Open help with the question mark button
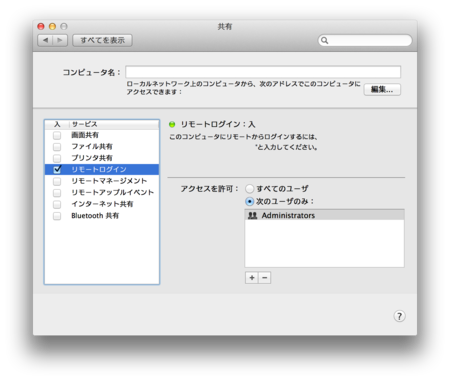The height and width of the screenshot is (381, 450). click(x=399, y=316)
